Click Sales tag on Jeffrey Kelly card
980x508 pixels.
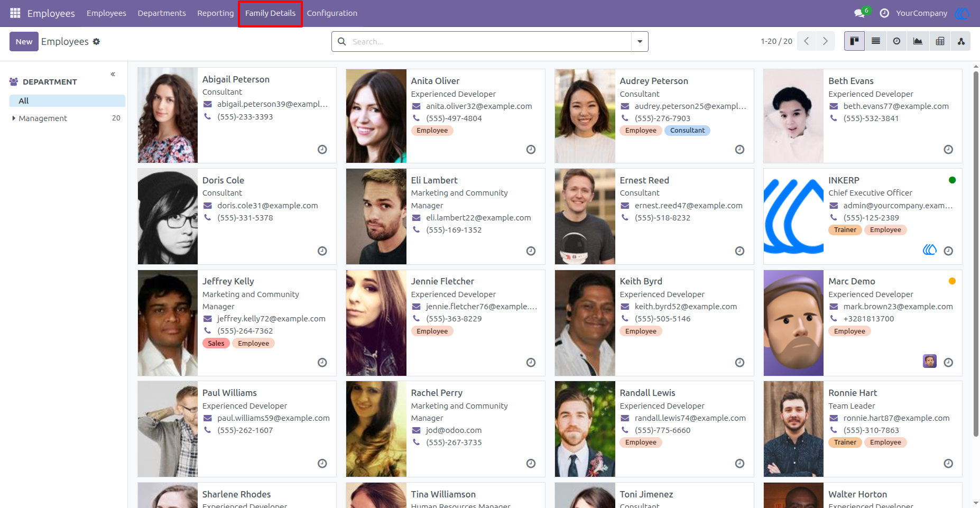pos(216,344)
